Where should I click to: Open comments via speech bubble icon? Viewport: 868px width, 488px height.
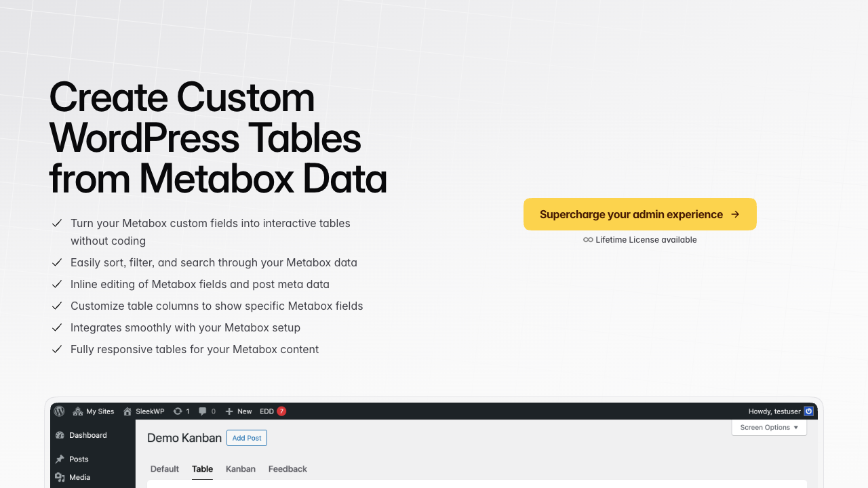[x=205, y=411]
